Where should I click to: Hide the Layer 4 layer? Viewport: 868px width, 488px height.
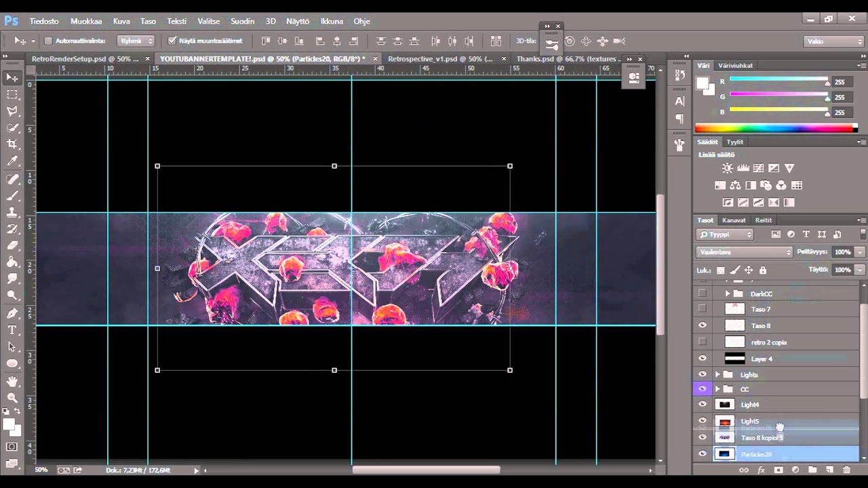703,359
